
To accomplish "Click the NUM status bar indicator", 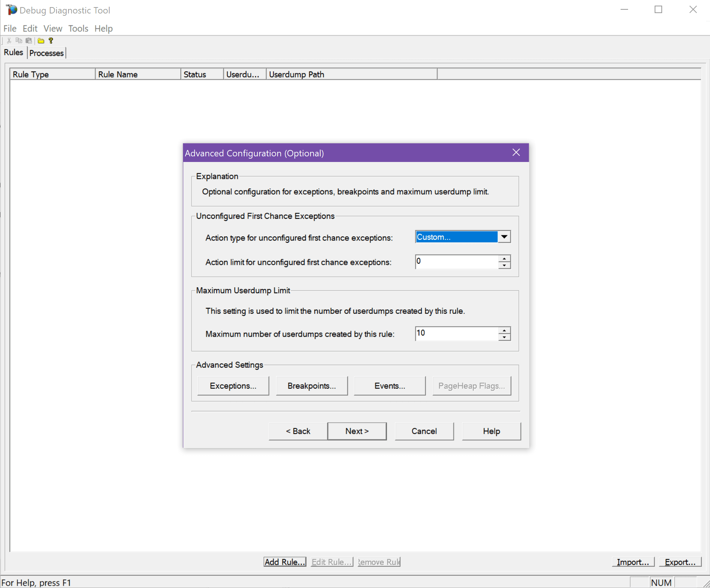I will coord(661,582).
